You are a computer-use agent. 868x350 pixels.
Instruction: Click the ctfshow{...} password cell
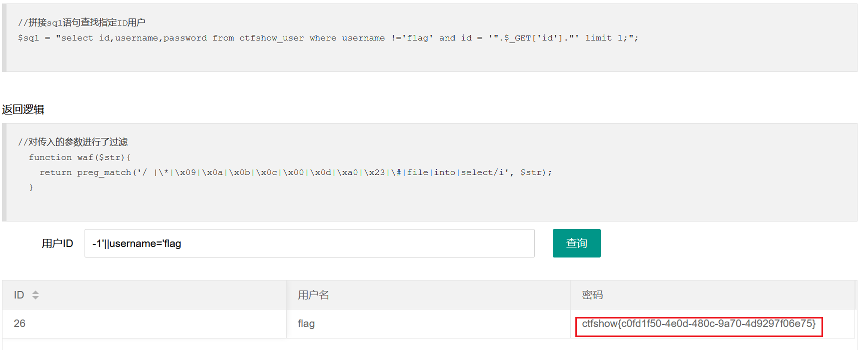pos(698,323)
